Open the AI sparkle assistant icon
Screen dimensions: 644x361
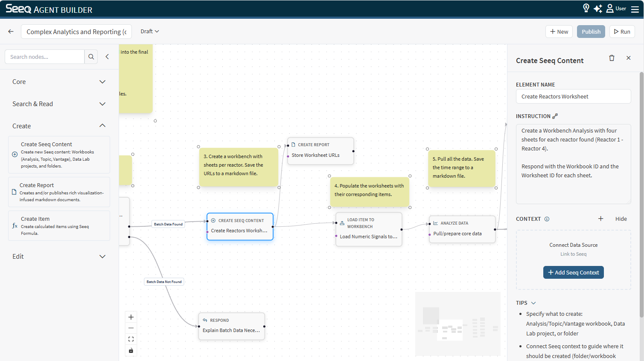pyautogui.click(x=598, y=9)
